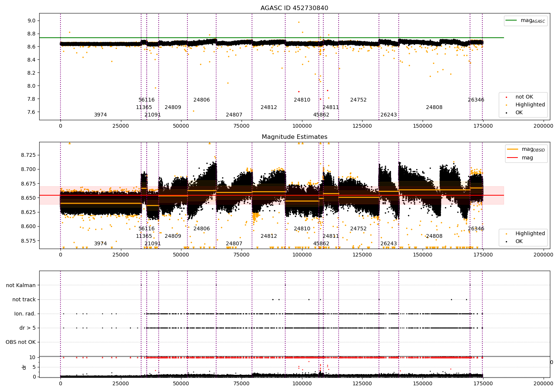Click the 'Magnitude Estimates' plot title
Screen dimensions: 560x392
coord(294,137)
